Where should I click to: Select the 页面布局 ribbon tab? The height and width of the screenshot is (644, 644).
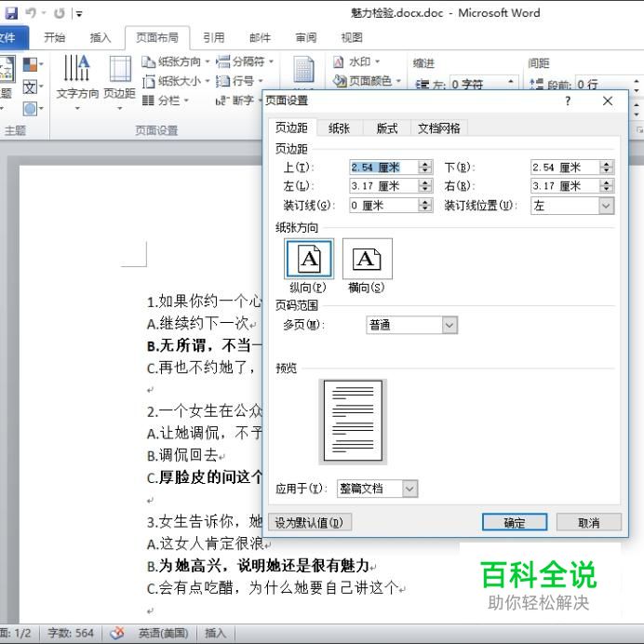point(157,38)
